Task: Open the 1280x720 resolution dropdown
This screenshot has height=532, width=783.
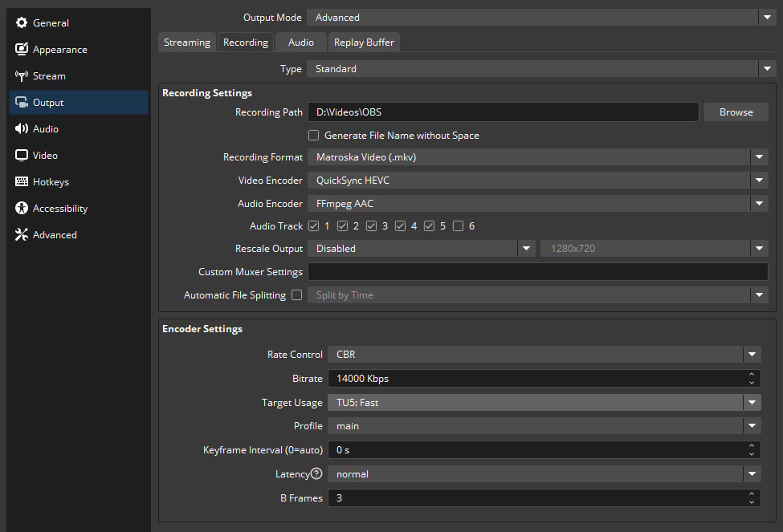Action: click(655, 249)
